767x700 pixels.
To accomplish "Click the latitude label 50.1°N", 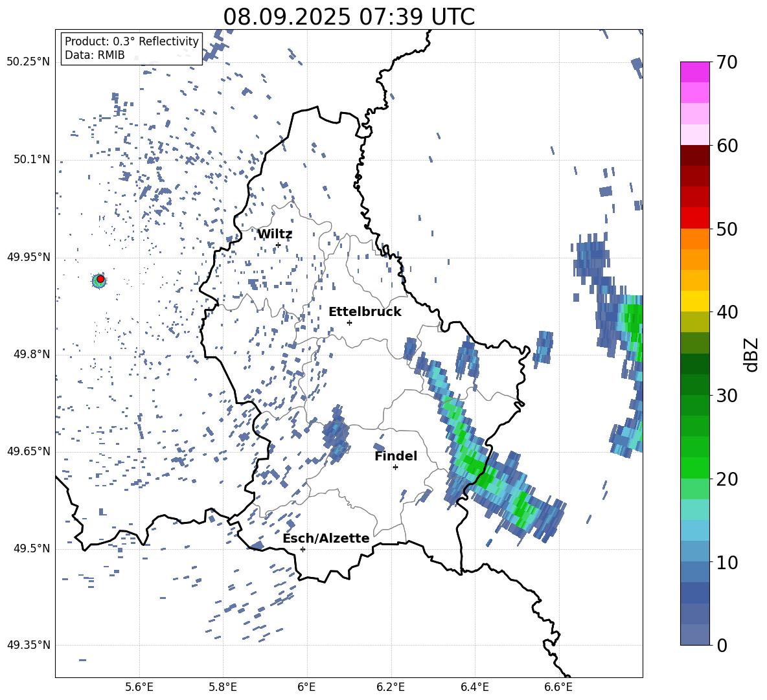I will (32, 159).
